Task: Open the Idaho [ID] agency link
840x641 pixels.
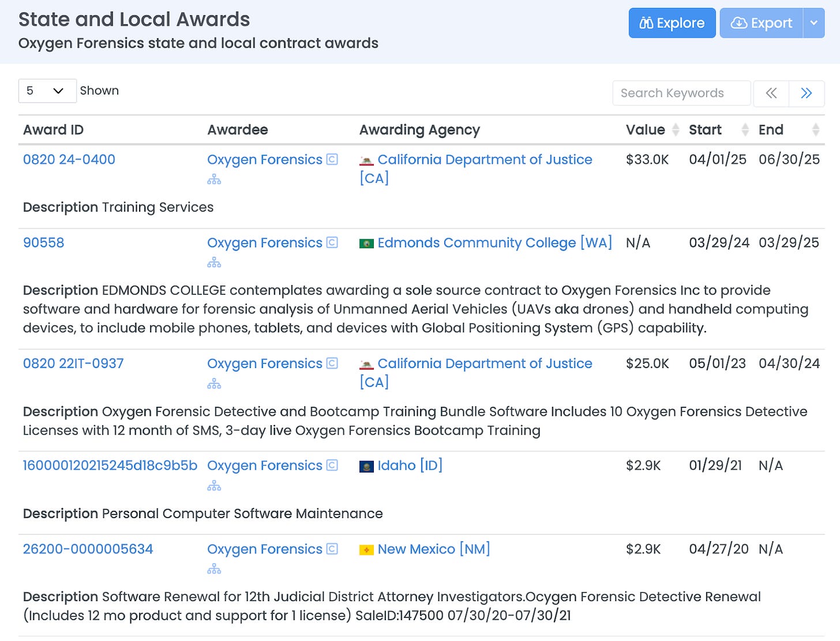Action: point(410,466)
